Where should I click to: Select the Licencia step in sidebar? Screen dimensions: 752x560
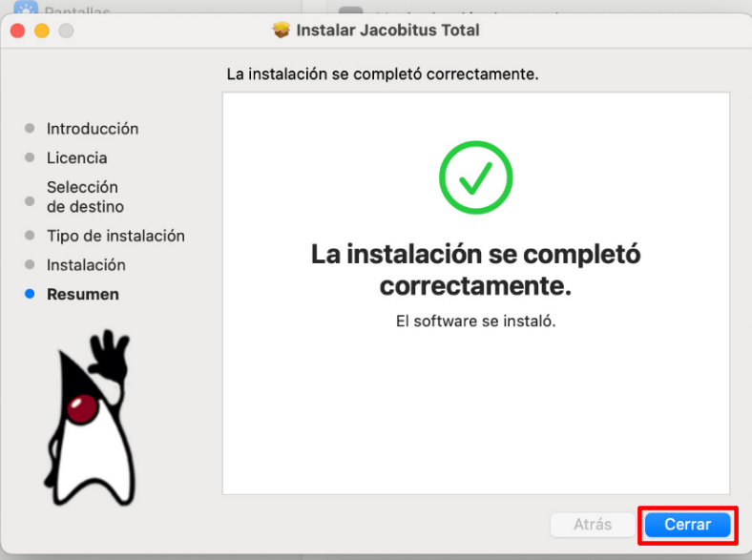[76, 158]
